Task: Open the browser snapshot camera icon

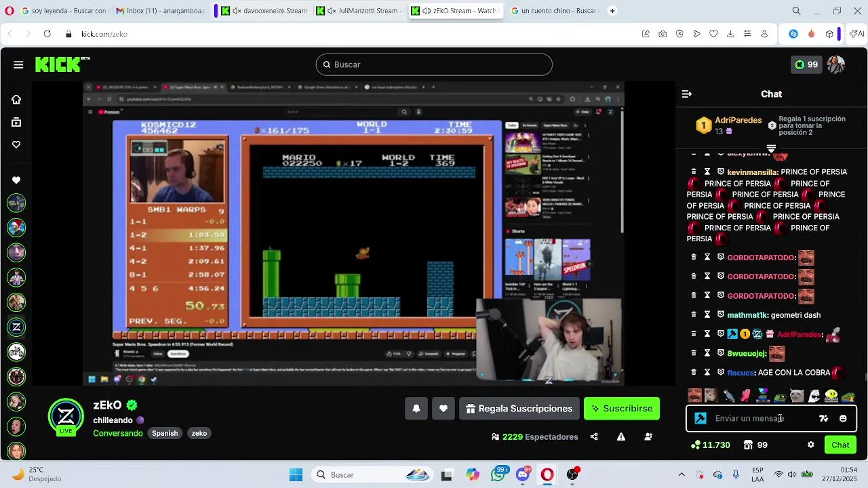Action: pos(663,34)
